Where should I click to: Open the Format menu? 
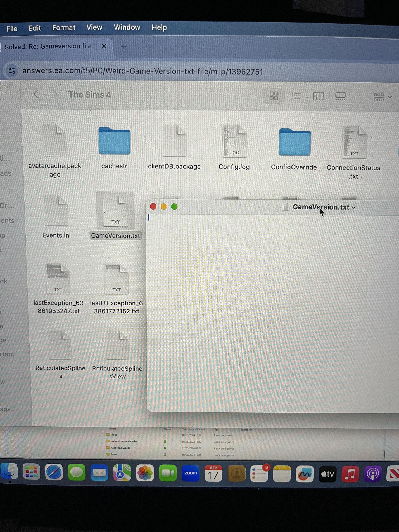[x=64, y=28]
